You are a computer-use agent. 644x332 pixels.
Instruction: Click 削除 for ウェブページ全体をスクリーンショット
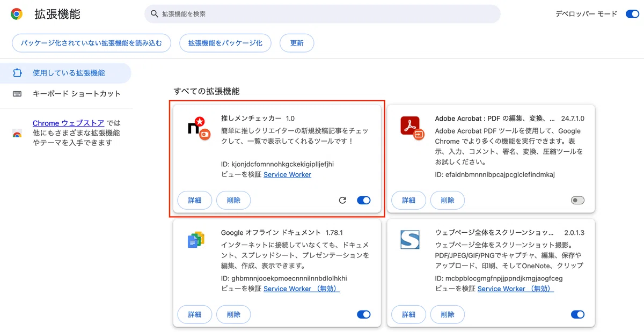pos(448,314)
